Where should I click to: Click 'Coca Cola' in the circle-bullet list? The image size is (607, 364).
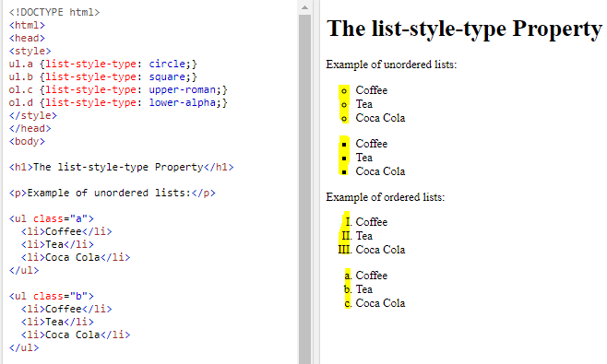[x=380, y=118]
